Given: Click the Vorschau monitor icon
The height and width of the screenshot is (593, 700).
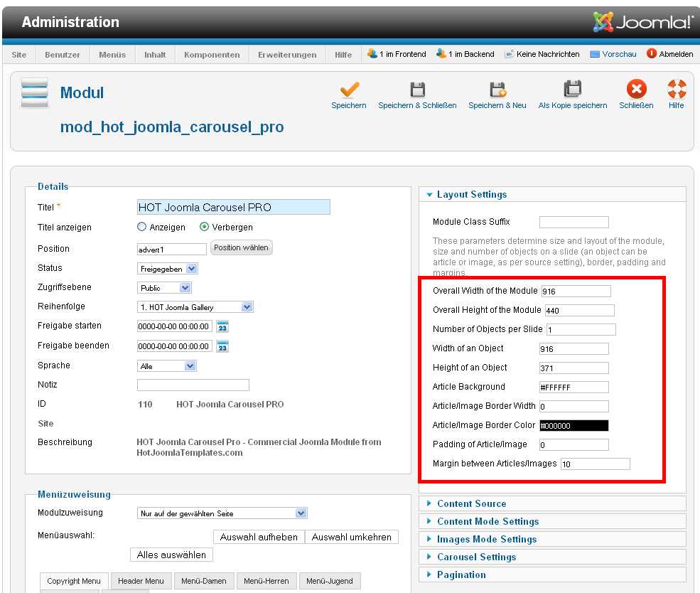Looking at the screenshot, I should coord(595,54).
